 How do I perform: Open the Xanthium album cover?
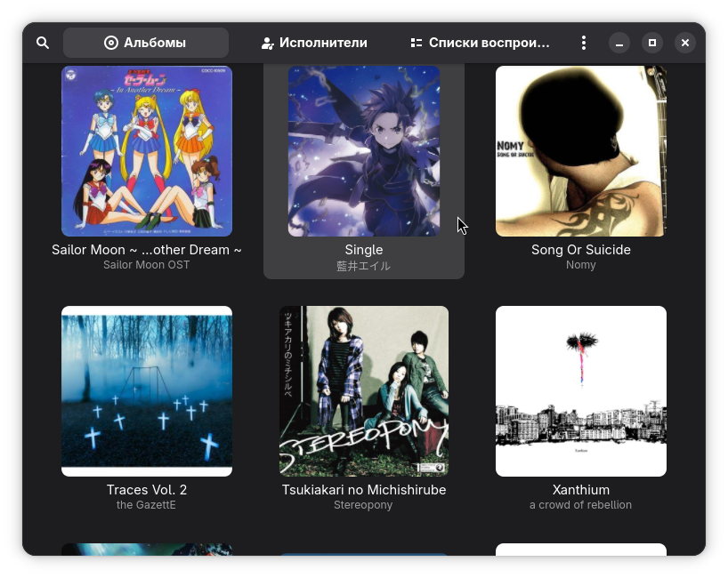(x=581, y=391)
